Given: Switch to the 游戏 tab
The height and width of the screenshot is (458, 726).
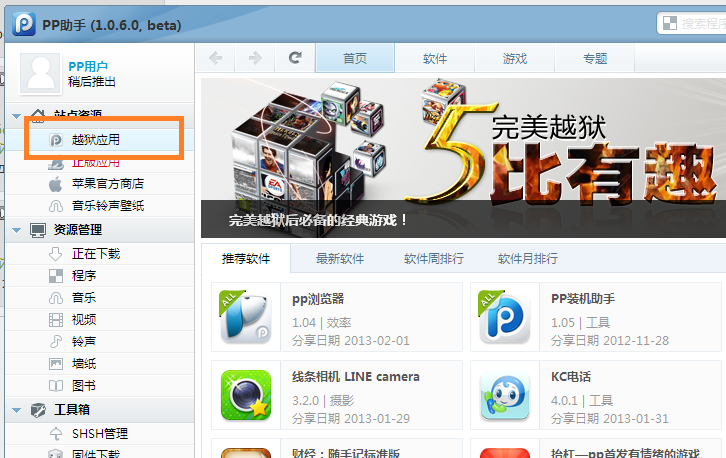Looking at the screenshot, I should coord(515,58).
